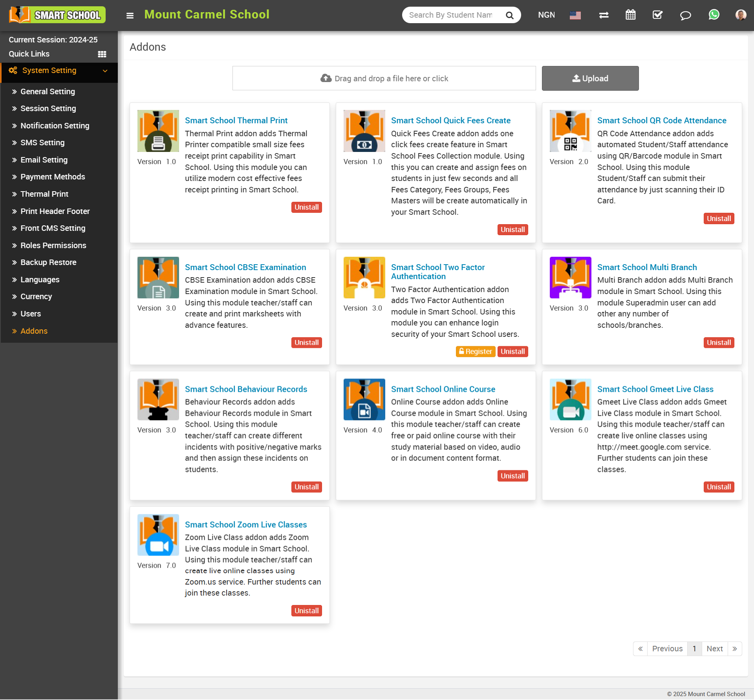Click the search magnifier icon
This screenshot has width=754, height=700.
(x=509, y=15)
